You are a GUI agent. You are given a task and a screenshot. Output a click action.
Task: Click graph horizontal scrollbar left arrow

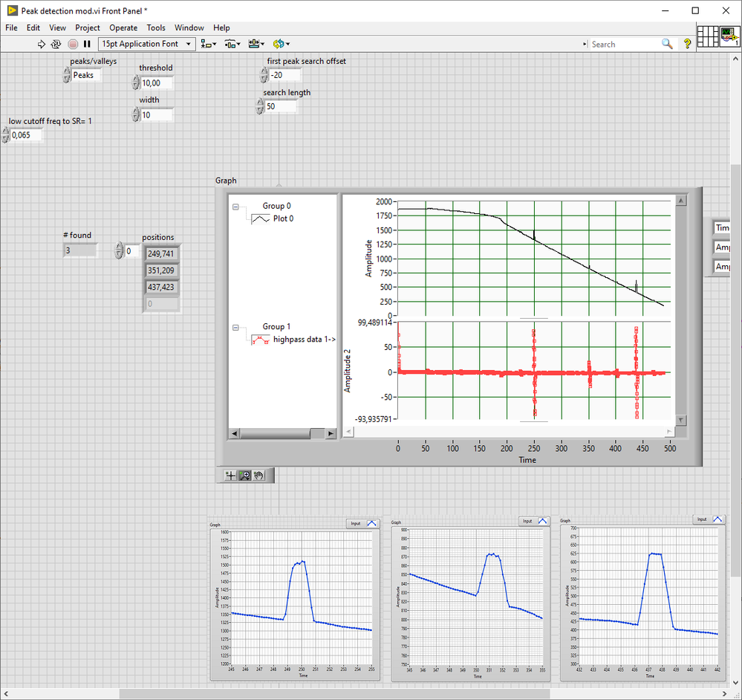[349, 432]
